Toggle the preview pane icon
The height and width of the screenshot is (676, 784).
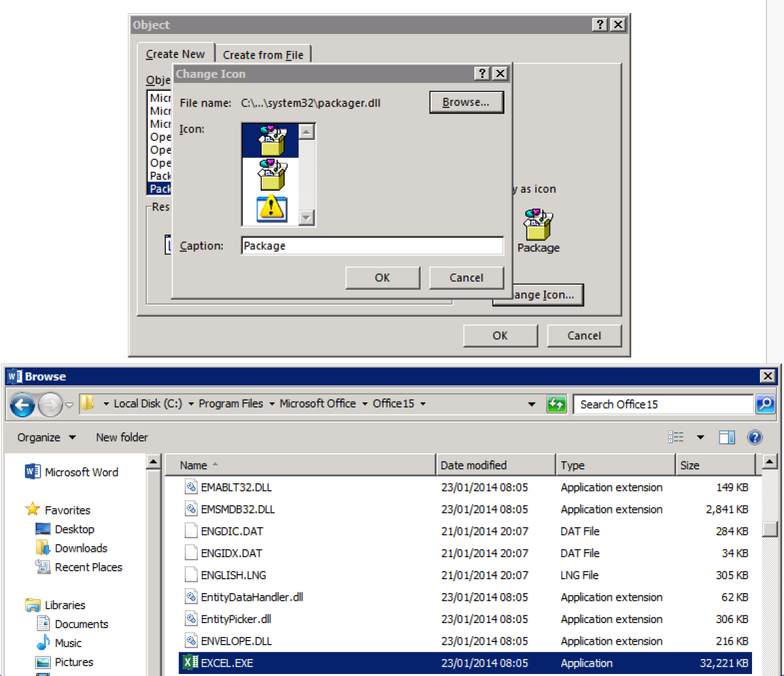(x=727, y=438)
